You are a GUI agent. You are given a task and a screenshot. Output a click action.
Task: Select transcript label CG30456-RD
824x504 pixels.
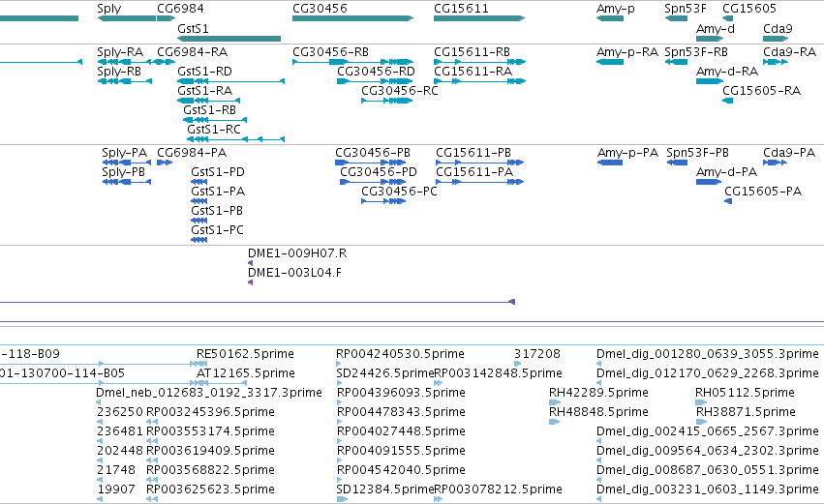coord(376,72)
